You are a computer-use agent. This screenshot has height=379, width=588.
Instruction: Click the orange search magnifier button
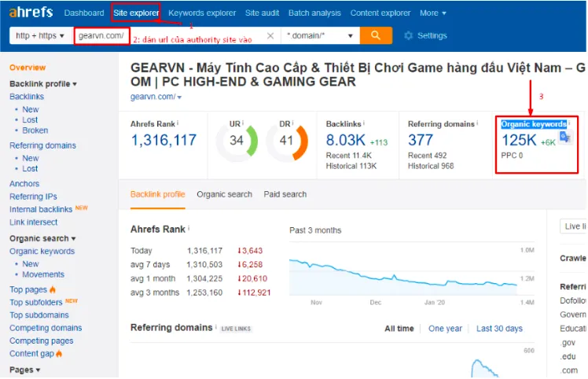pos(377,35)
